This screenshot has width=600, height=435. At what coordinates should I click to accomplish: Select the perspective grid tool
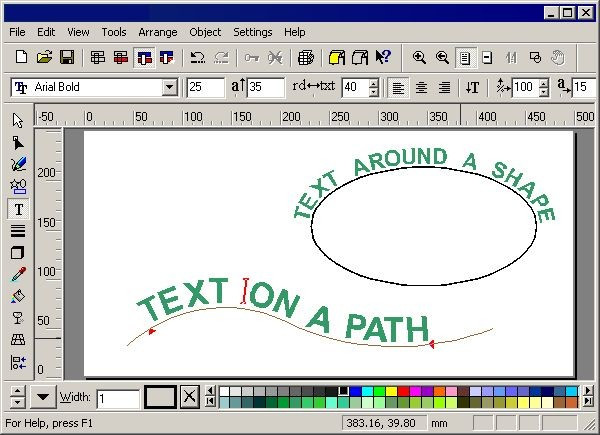18,339
